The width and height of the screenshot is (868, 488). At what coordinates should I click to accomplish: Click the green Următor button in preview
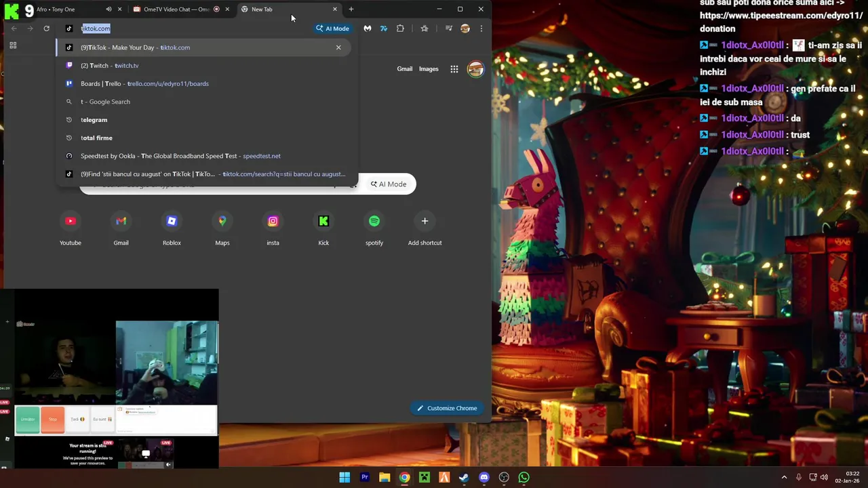(28, 419)
